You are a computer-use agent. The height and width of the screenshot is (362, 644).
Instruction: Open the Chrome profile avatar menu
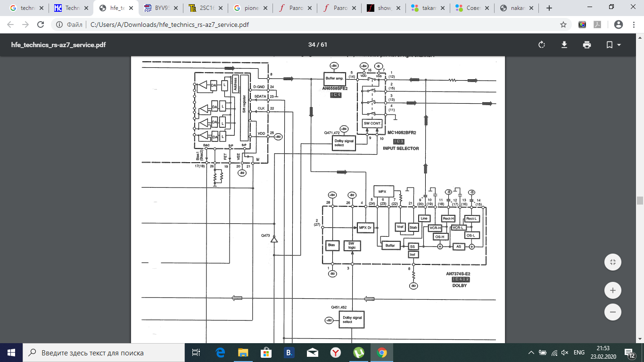click(x=619, y=25)
